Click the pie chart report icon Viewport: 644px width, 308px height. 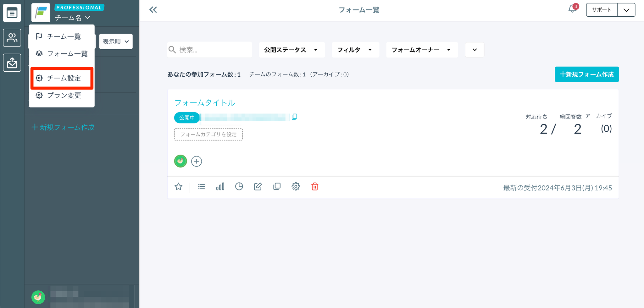pos(239,187)
